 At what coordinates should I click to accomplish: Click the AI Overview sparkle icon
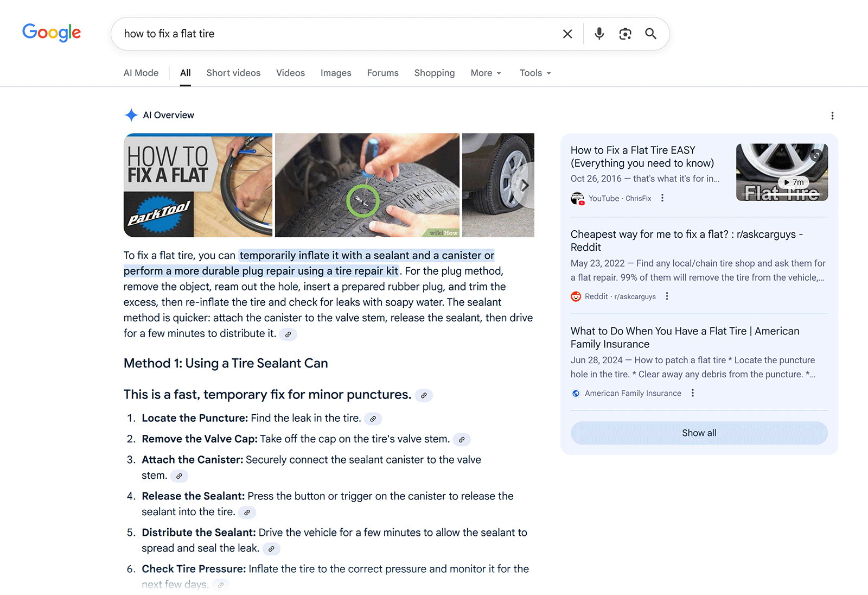click(131, 115)
